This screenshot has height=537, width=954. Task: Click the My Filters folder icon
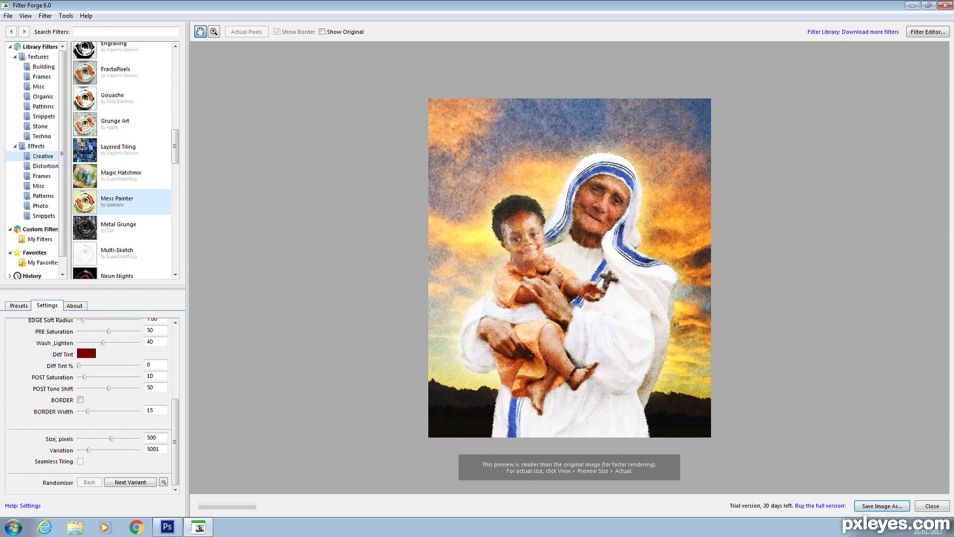22,239
